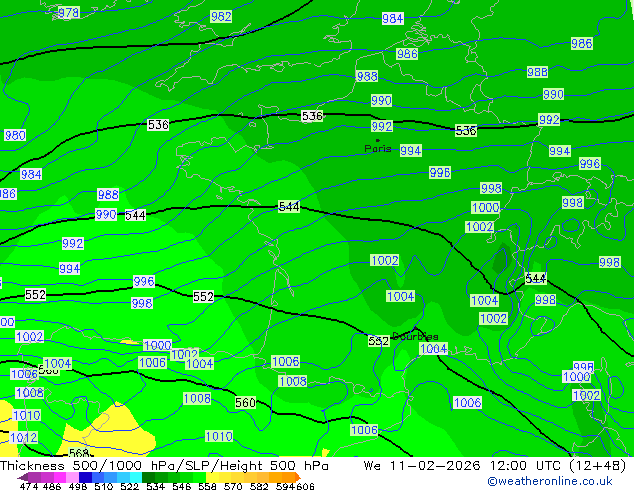Screen dimensions: 634x490
Task: Click the 498 legend value
Action: click(x=78, y=486)
